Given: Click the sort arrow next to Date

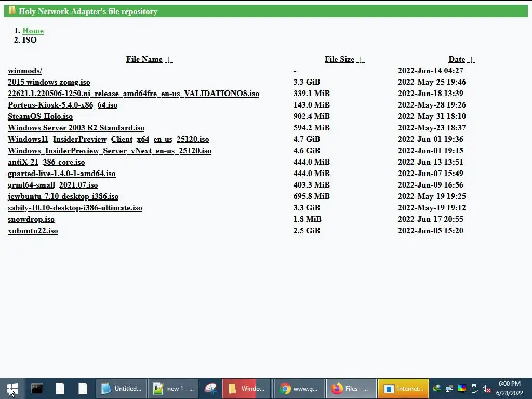Looking at the screenshot, I should pyautogui.click(x=471, y=60).
